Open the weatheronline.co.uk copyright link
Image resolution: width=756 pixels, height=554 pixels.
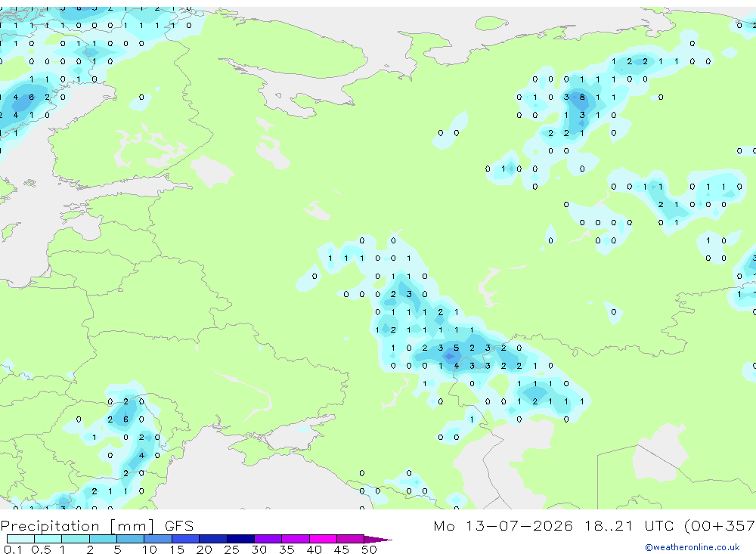(x=692, y=547)
